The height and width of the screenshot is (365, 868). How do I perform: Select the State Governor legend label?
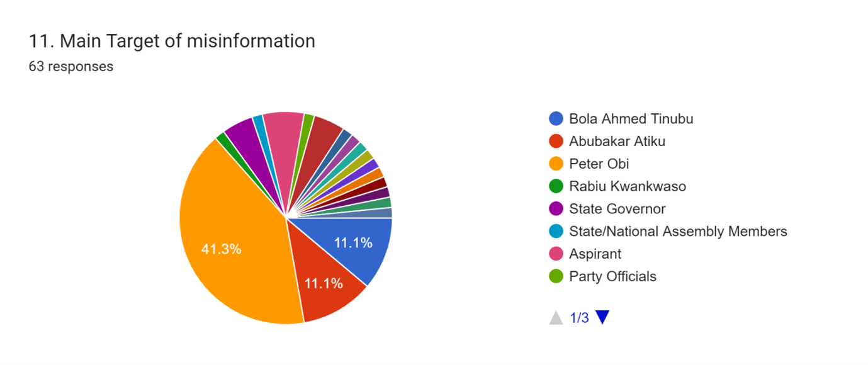[x=617, y=209]
